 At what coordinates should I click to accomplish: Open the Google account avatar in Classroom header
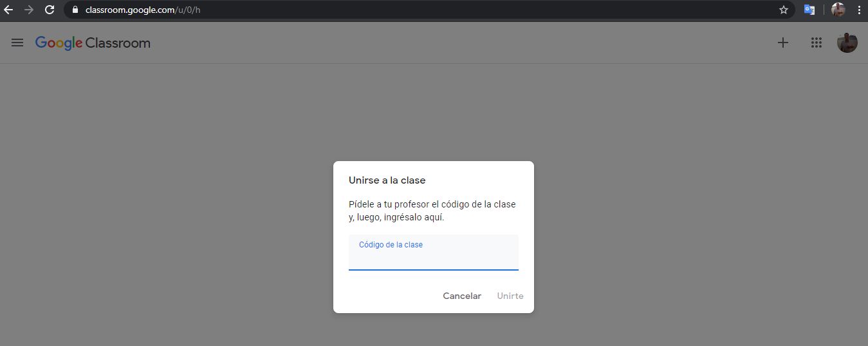click(x=847, y=43)
